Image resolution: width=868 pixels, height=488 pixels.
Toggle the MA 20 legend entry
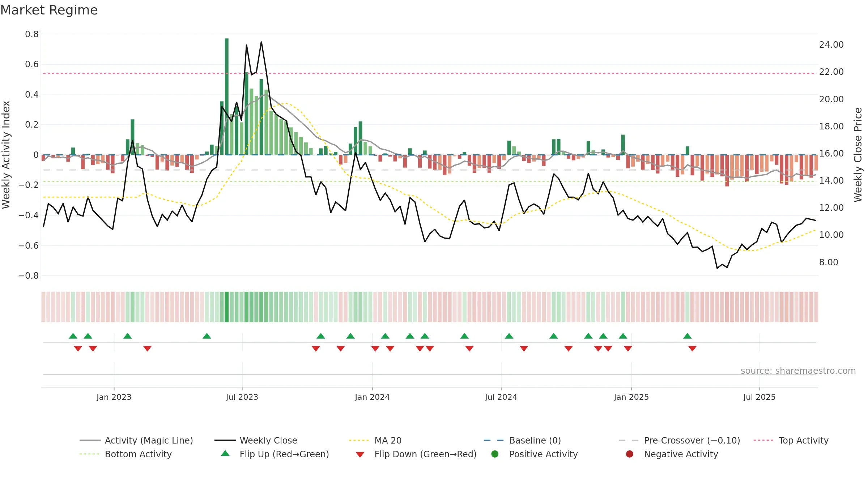pos(375,440)
